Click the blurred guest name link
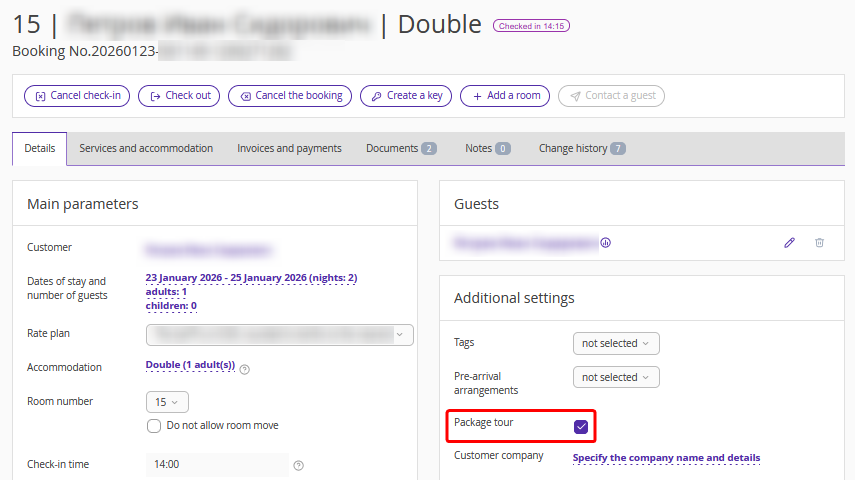855x480 pixels. point(526,243)
